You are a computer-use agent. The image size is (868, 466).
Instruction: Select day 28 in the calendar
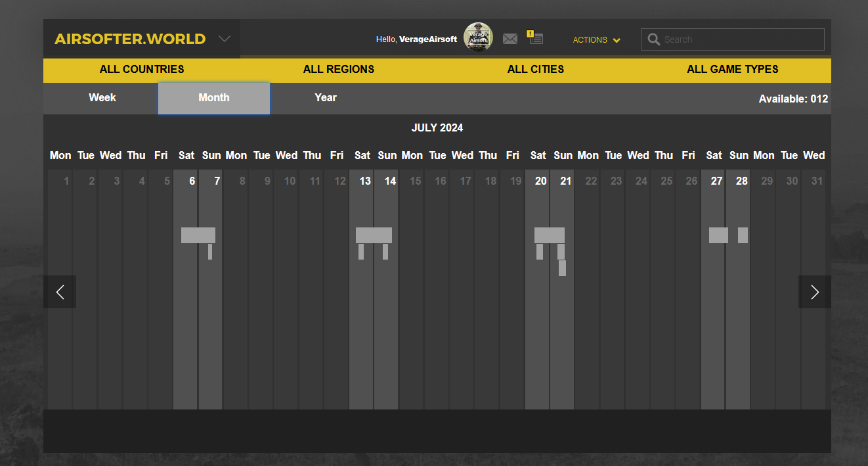(738, 289)
